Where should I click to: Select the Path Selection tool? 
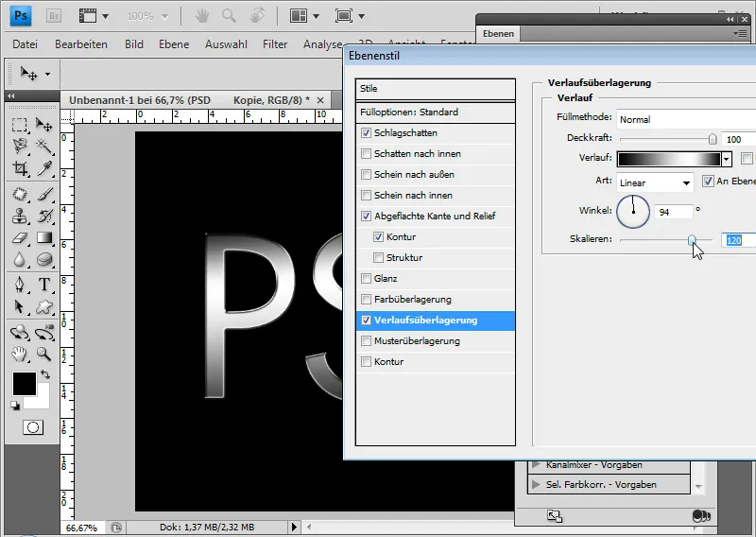pos(19,306)
